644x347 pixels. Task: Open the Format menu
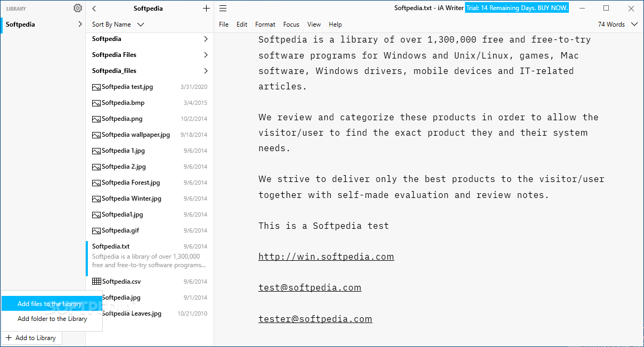tap(265, 24)
